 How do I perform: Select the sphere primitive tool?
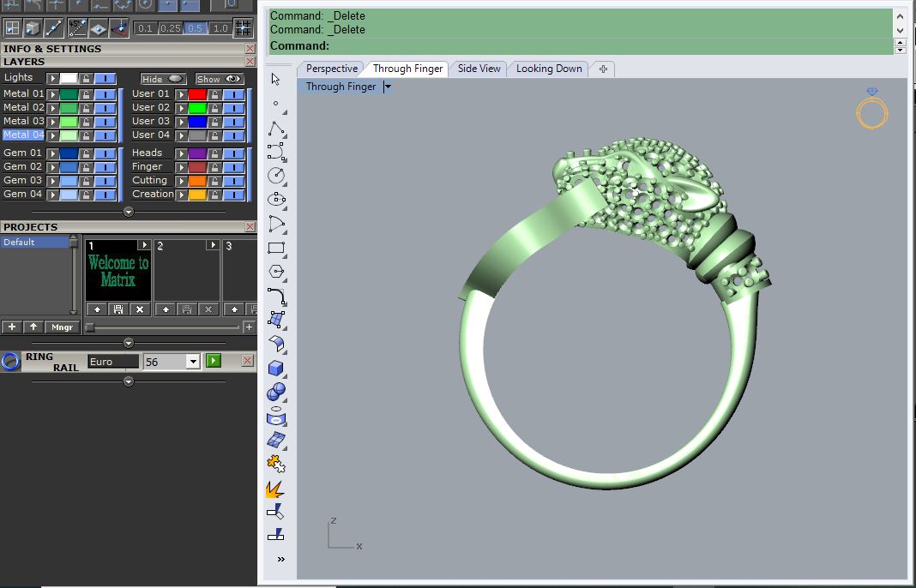pos(275,392)
